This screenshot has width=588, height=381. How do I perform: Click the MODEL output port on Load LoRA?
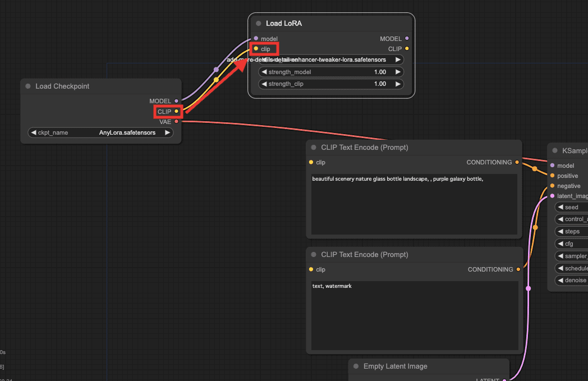coord(407,39)
